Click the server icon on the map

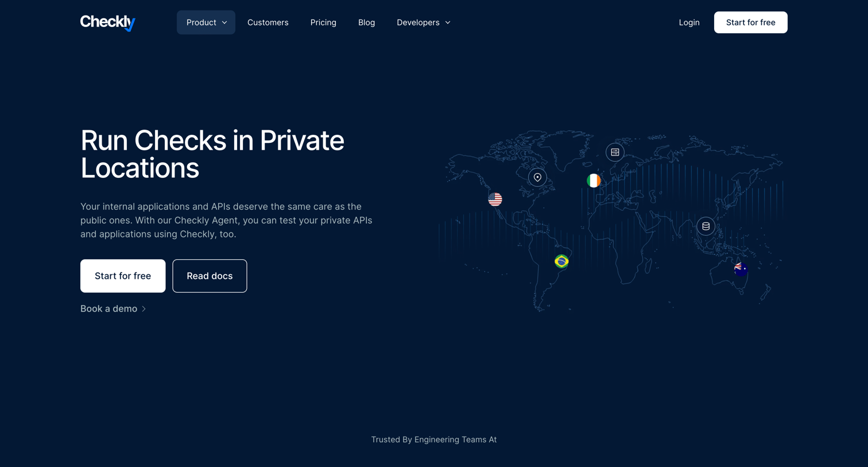pos(615,152)
